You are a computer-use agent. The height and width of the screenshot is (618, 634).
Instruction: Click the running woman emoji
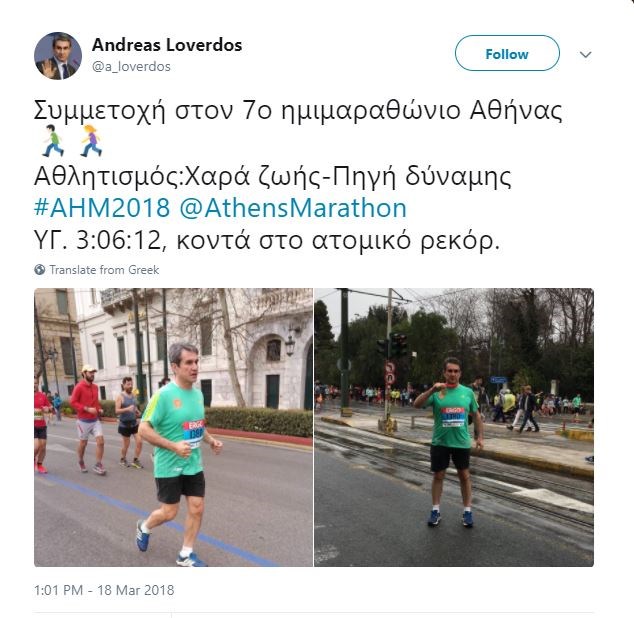91,141
